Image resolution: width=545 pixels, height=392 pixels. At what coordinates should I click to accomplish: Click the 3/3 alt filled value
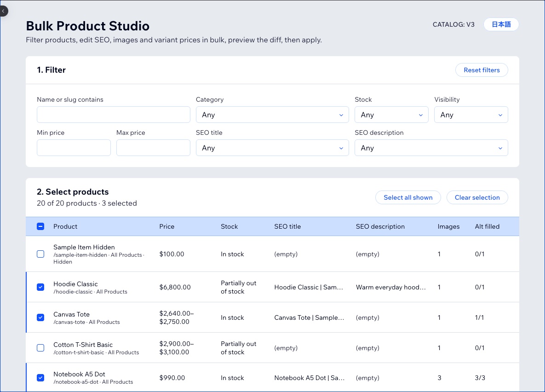(480, 378)
